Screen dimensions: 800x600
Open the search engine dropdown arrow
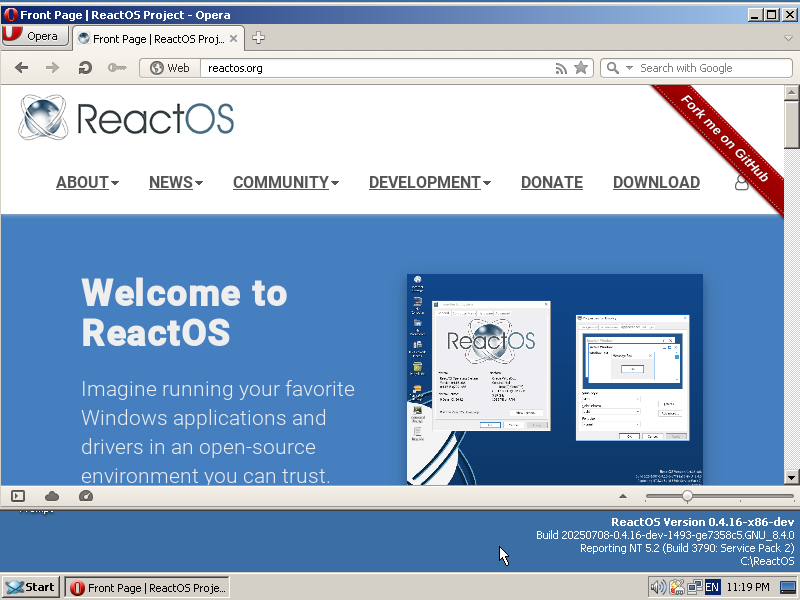coord(629,68)
